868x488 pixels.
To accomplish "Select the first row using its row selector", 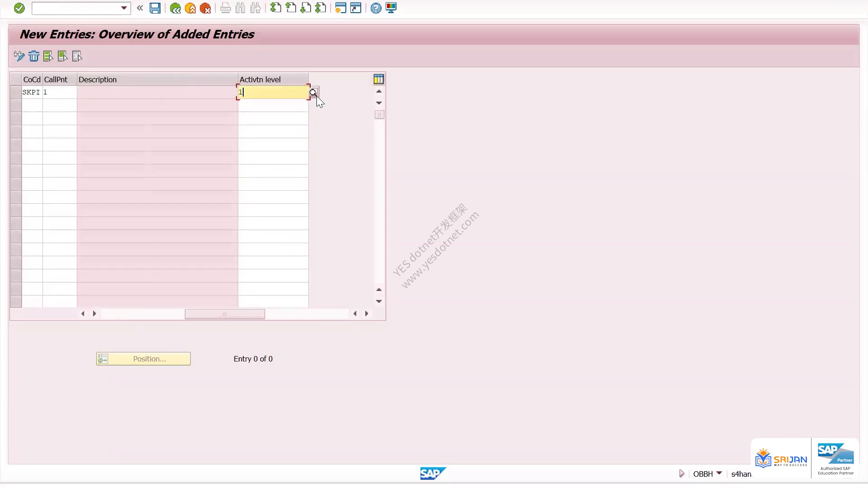I will 16,92.
